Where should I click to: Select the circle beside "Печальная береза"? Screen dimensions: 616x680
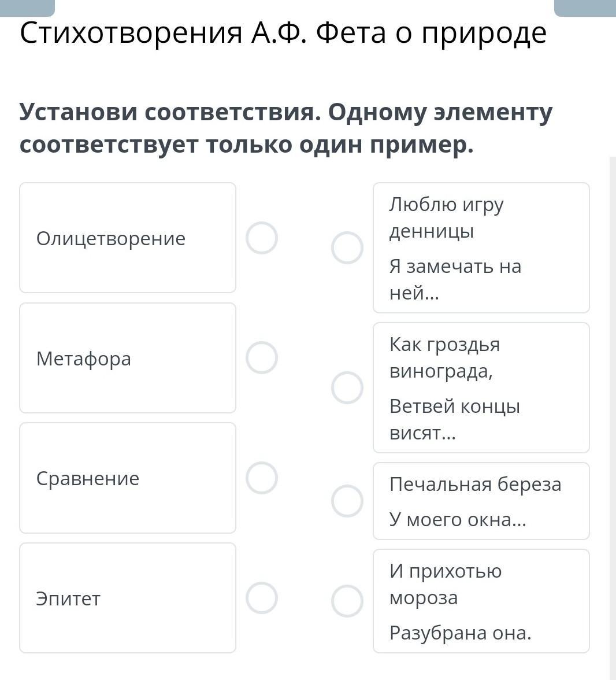tap(347, 501)
